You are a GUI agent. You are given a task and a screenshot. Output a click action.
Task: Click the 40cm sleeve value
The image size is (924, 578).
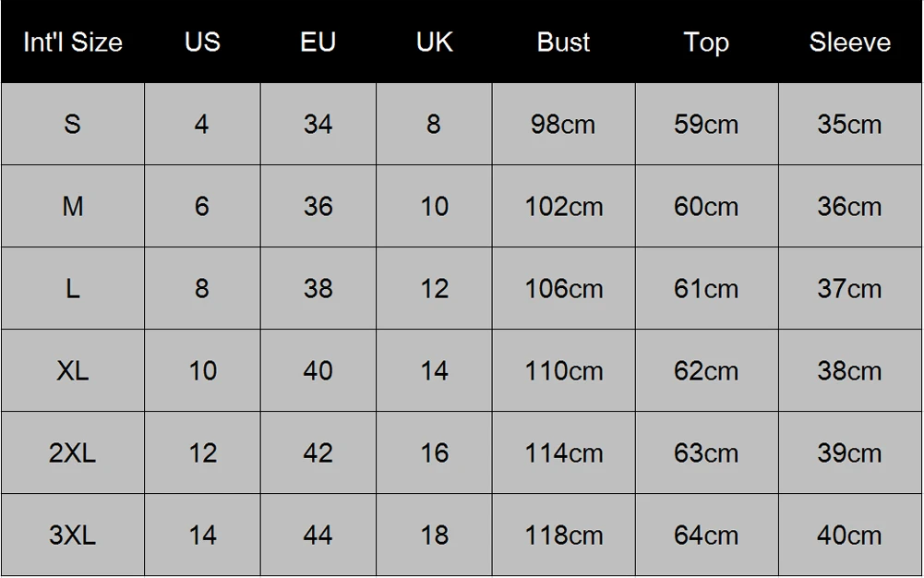(x=850, y=535)
